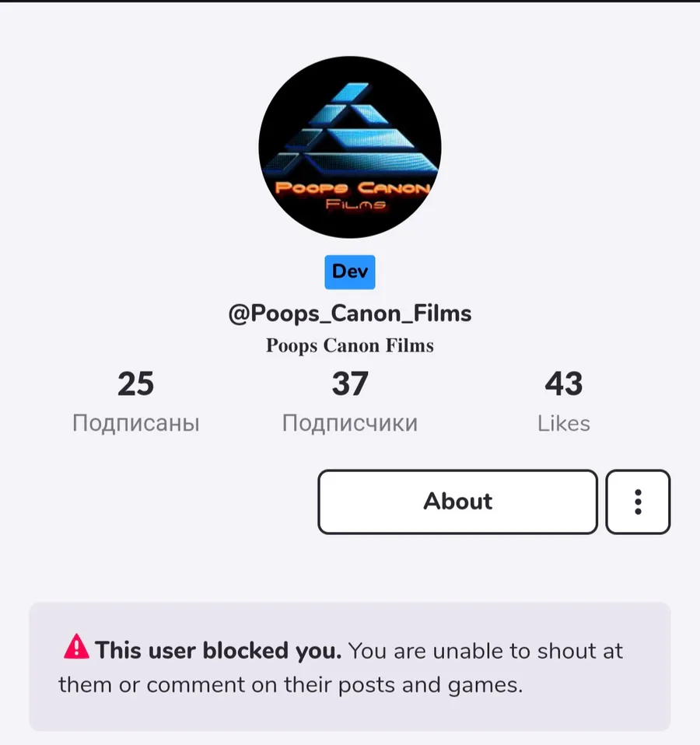
Task: Click the "Films" text inside the avatar
Action: pyautogui.click(x=355, y=205)
